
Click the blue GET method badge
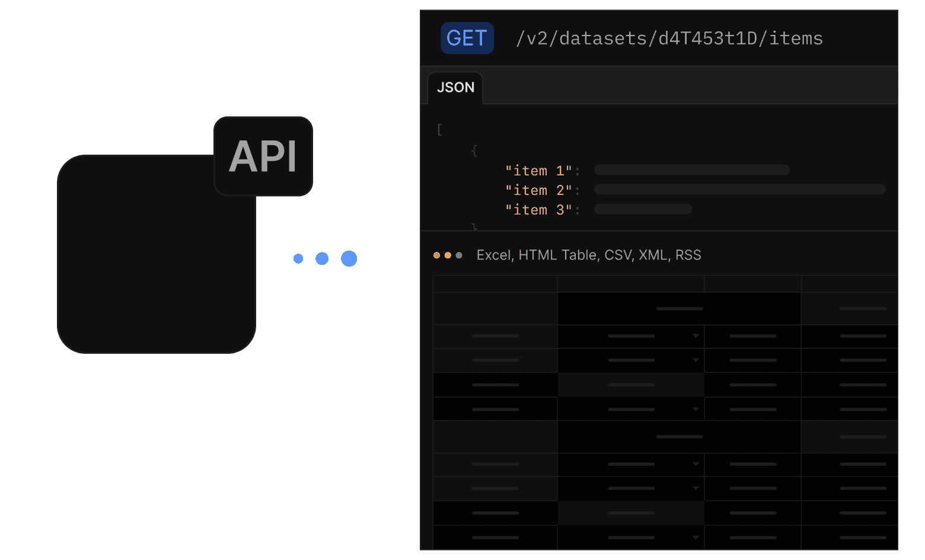pyautogui.click(x=467, y=39)
